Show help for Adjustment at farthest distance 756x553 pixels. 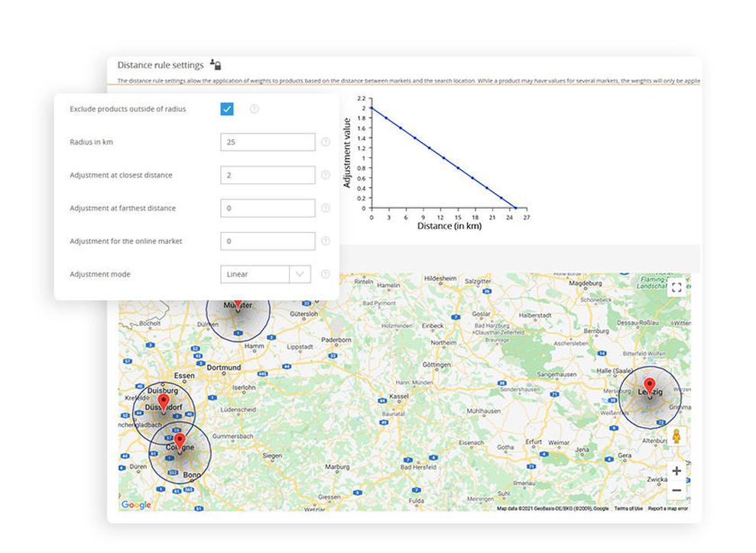point(326,208)
